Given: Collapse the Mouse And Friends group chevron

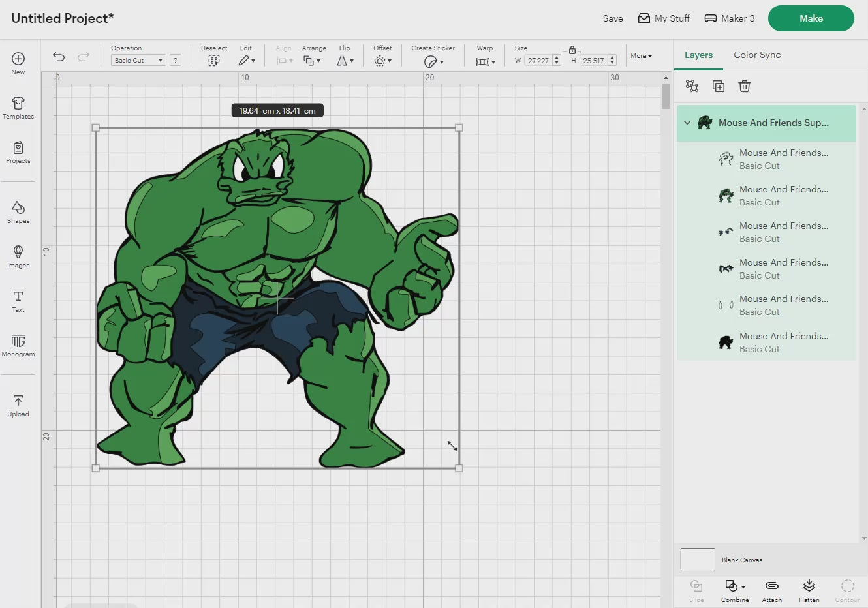Looking at the screenshot, I should 687,123.
